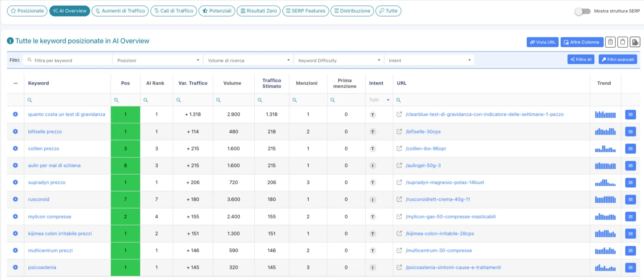Image resolution: width=644 pixels, height=280 pixels.
Task: Click the Filtro AI button
Action: [581, 59]
